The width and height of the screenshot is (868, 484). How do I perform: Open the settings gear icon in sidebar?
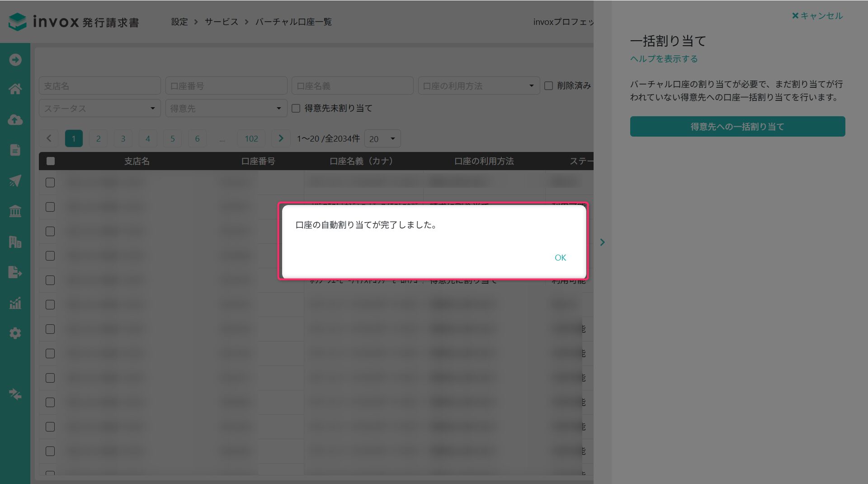15,333
